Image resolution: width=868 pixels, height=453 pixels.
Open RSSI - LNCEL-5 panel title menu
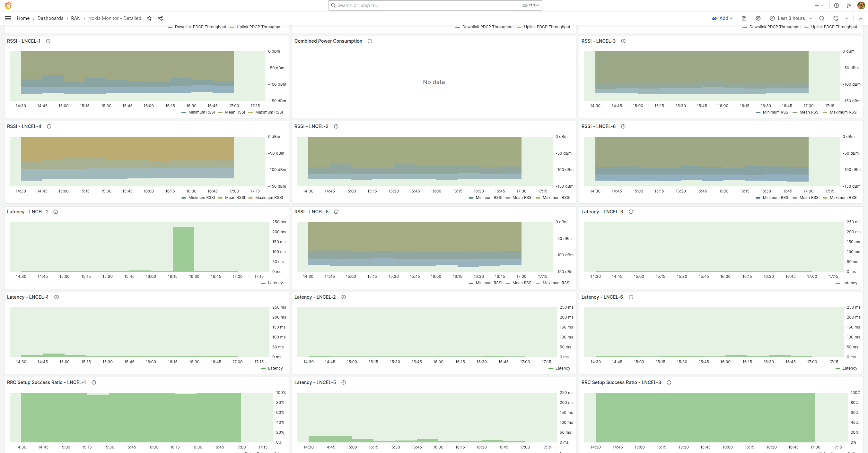311,212
